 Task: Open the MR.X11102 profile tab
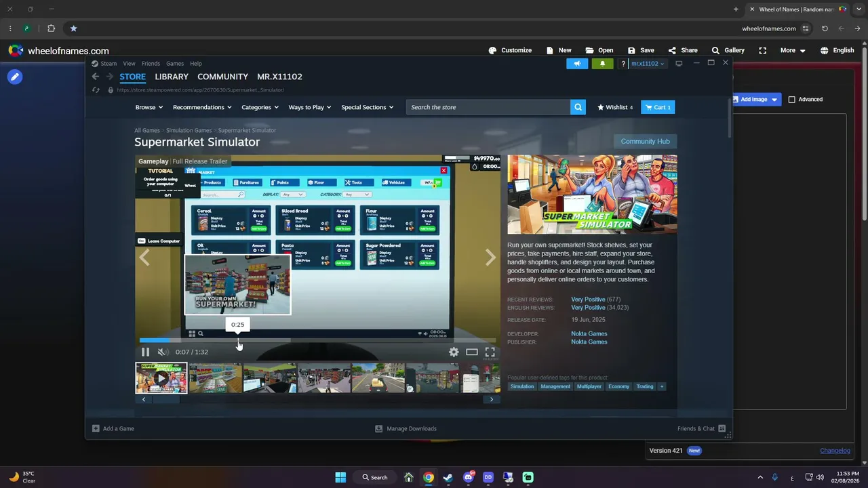[279, 77]
